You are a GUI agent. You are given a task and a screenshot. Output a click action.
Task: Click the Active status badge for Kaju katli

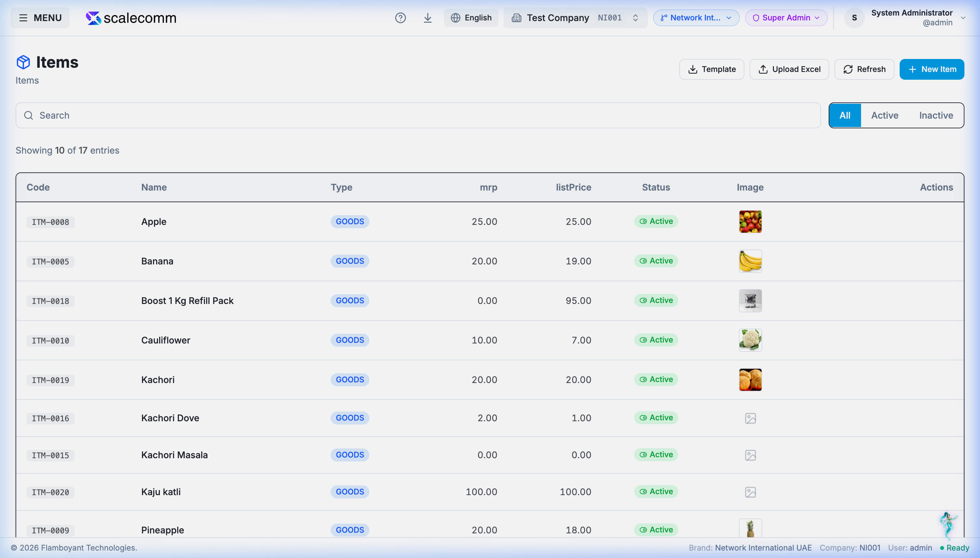[x=656, y=491]
